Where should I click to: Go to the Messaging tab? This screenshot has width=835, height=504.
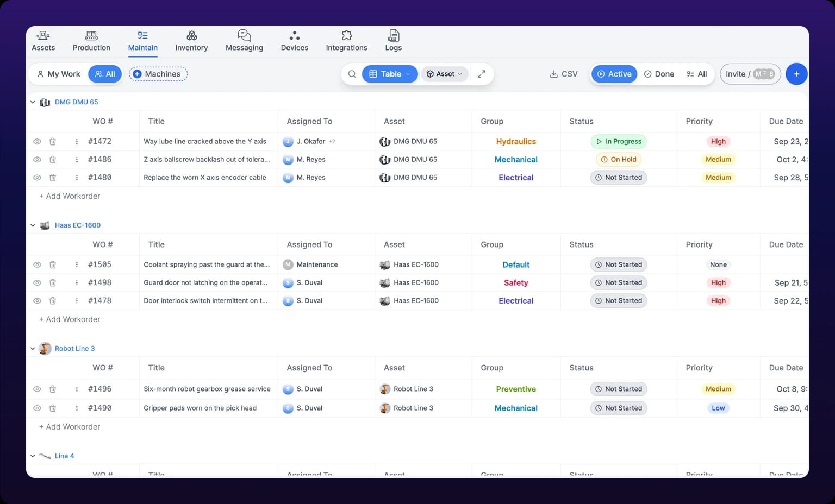(244, 41)
